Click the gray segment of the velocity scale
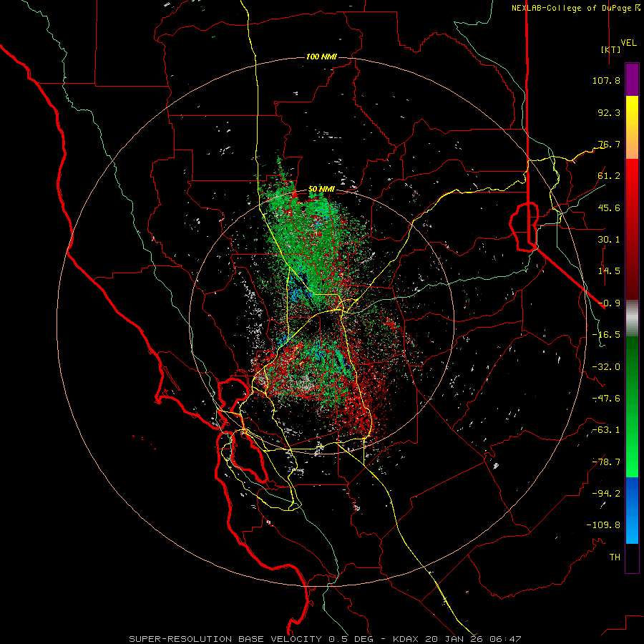644x644 pixels. 632,318
